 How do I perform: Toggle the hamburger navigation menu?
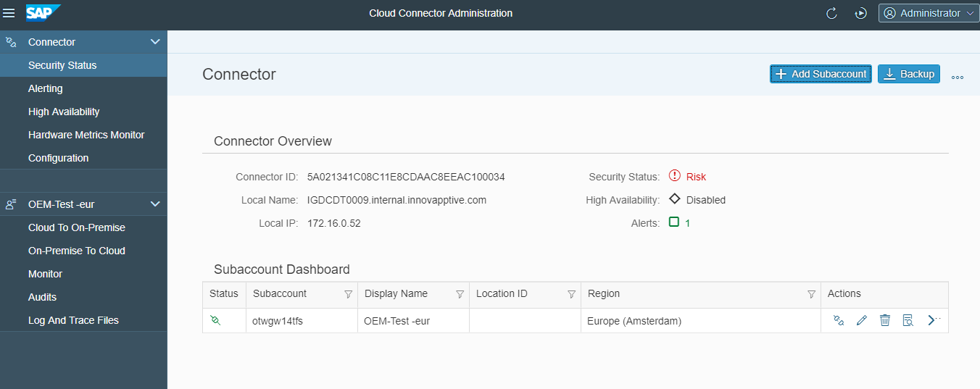coord(9,13)
